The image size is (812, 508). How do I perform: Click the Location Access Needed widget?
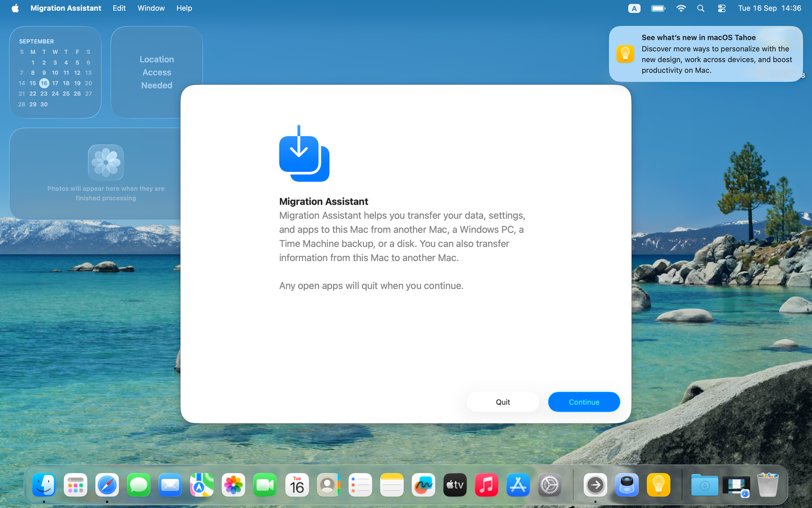[x=157, y=72]
